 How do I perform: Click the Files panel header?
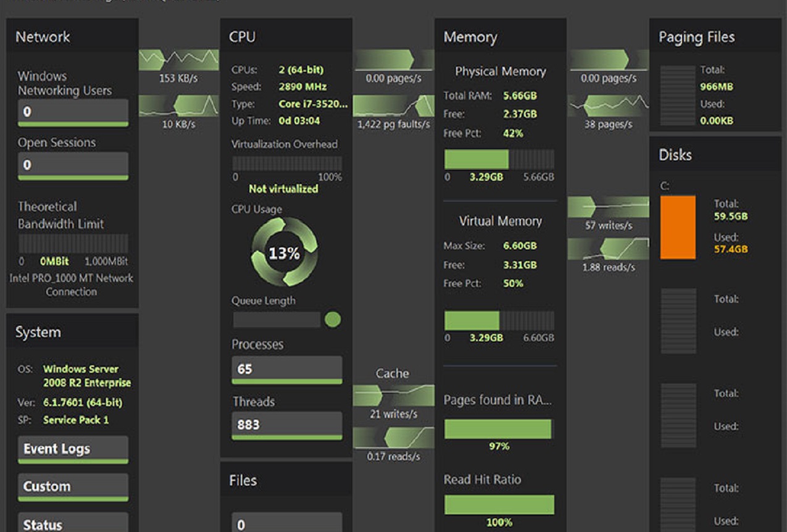[x=286, y=480]
